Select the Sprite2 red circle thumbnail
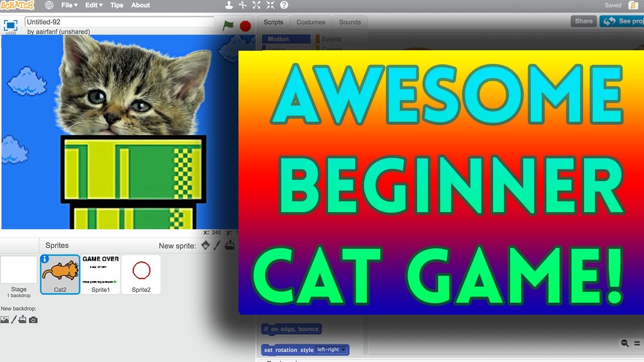 pos(141,275)
